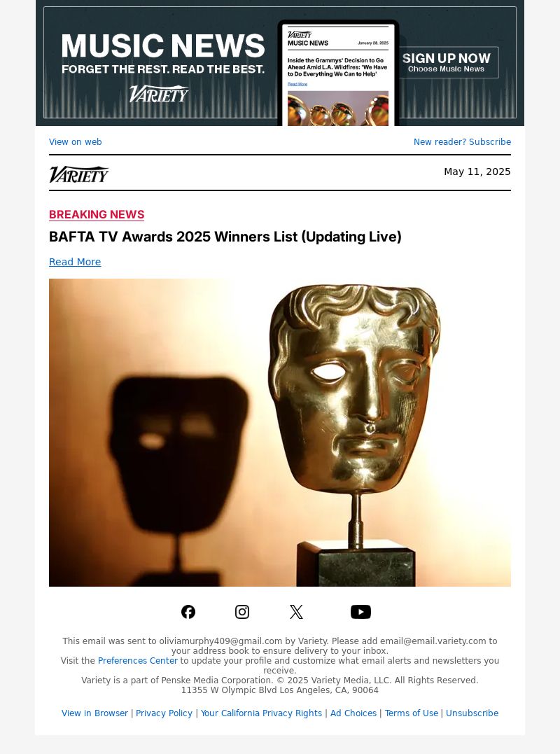The height and width of the screenshot is (754, 560).
Task: Open the BAFTA TV Awards 2025 headline
Action: [x=225, y=237]
